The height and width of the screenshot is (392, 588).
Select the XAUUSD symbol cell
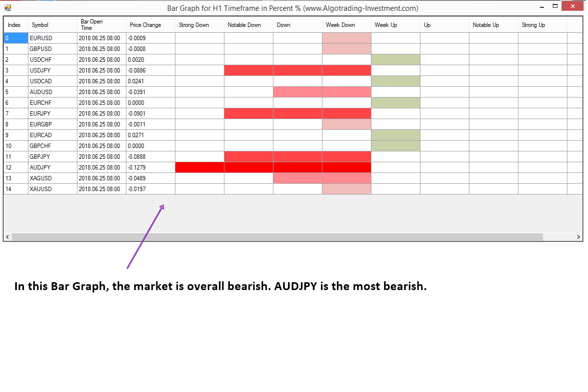(52, 189)
